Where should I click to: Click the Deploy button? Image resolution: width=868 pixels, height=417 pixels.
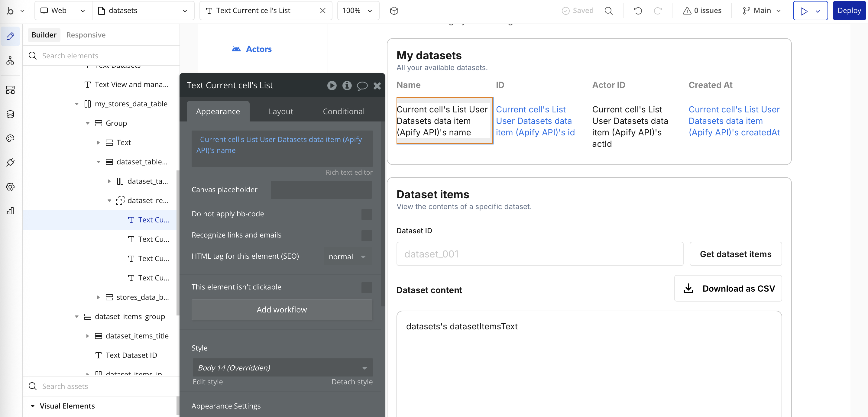[x=849, y=11]
